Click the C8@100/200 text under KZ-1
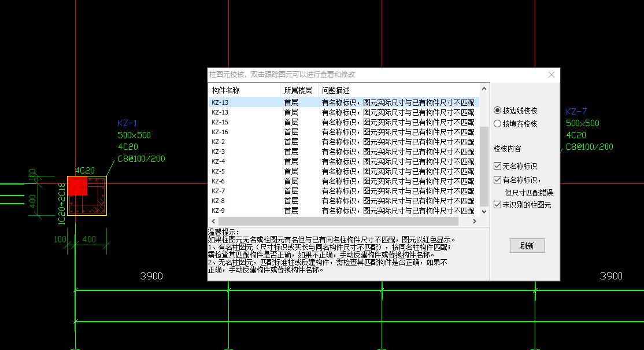The height and width of the screenshot is (350, 644). coord(141,159)
